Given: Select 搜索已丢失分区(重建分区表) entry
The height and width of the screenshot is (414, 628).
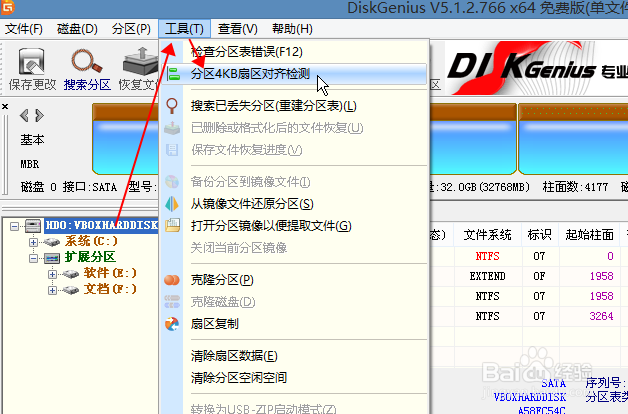Looking at the screenshot, I should tap(274, 106).
